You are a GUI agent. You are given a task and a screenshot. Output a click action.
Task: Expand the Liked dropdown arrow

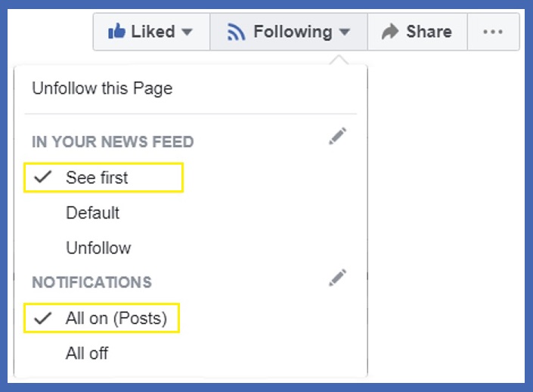tap(187, 32)
